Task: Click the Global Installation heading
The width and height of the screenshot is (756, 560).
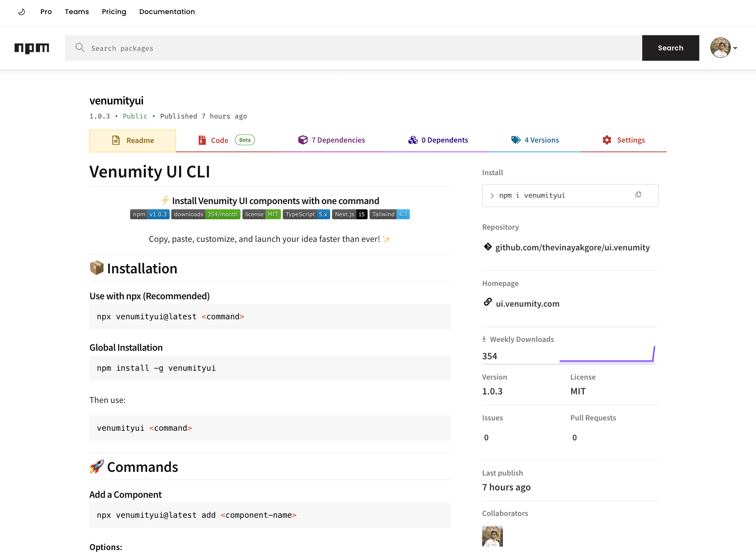Action: tap(126, 347)
